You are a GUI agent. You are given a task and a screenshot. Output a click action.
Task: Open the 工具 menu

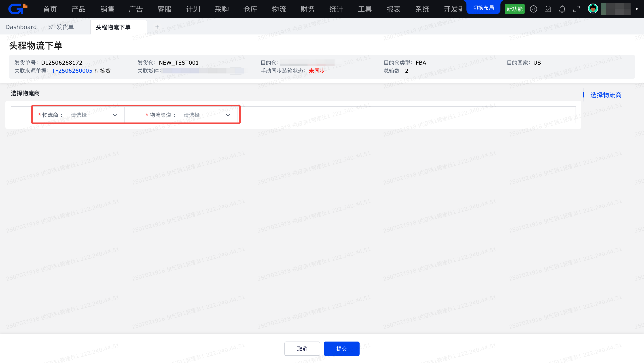tap(365, 9)
